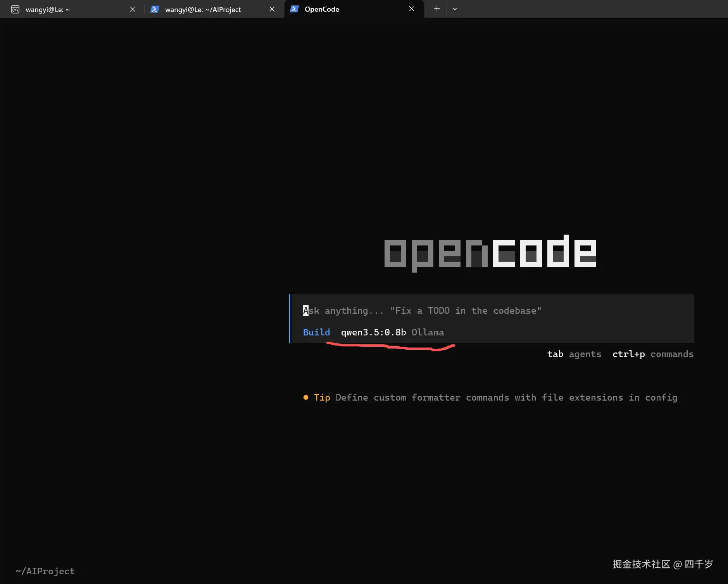Screen dimensions: 728x584
Task: Click the ~/AIProject path in status bar
Action: [x=45, y=571]
